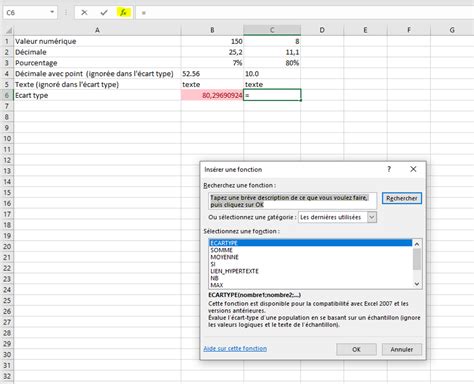
Task: Select LIEN_HYPERTEXTE in the function list
Action: coord(310,271)
